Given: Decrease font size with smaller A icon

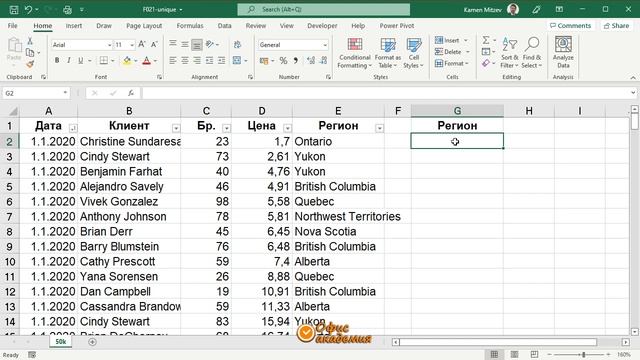Looking at the screenshot, I should click(154, 44).
